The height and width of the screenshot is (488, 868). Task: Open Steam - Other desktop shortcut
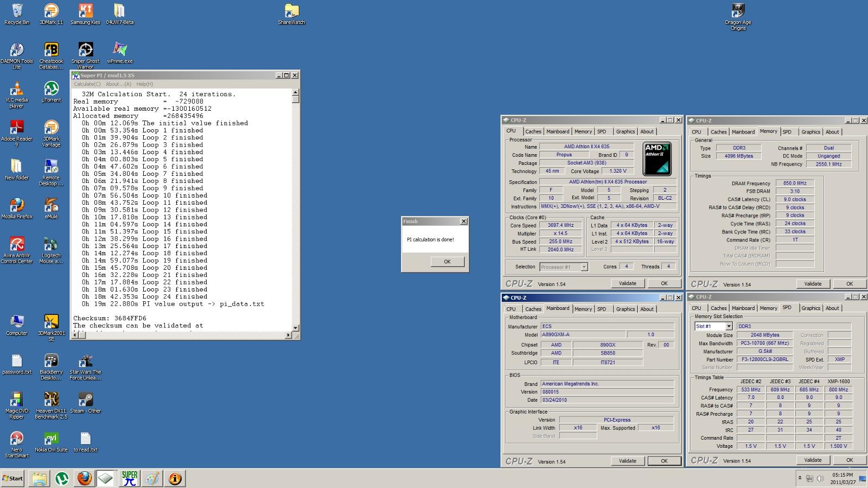point(85,403)
